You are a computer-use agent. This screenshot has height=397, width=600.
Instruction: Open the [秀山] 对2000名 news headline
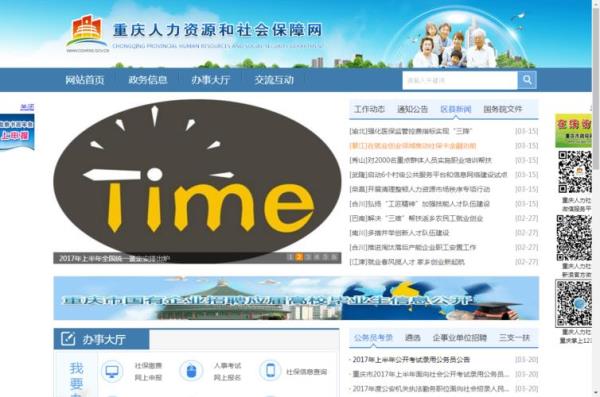pos(420,160)
